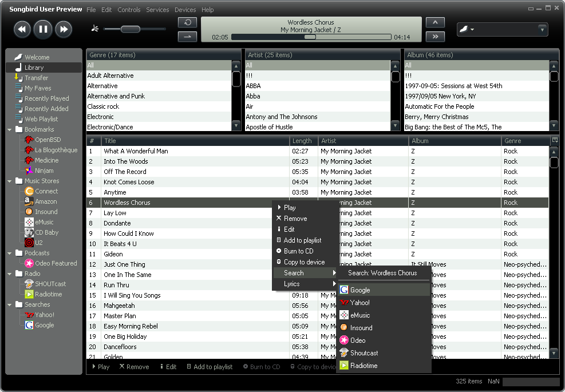This screenshot has width=565, height=392.
Task: Click Remove in the bottom toolbar
Action: [x=134, y=367]
